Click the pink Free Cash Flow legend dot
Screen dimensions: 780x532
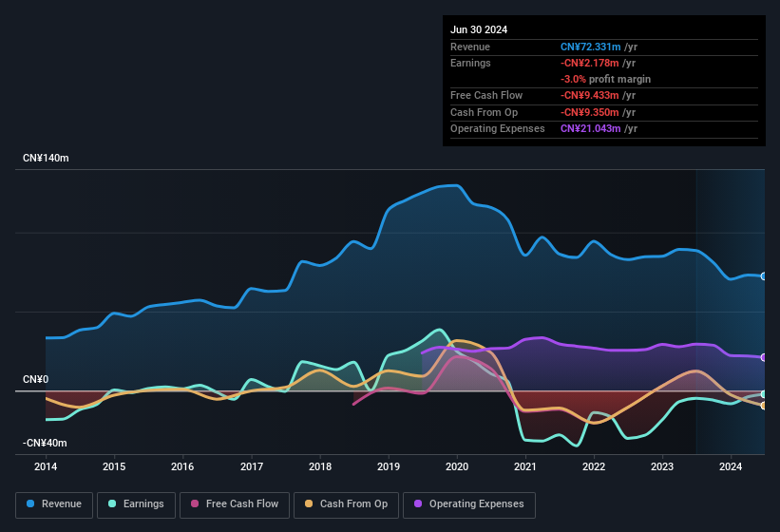tap(195, 503)
